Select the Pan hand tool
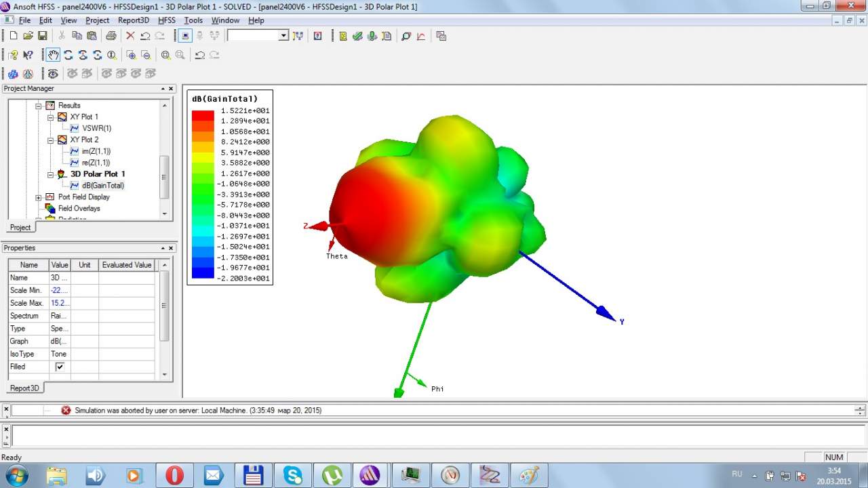Image resolution: width=868 pixels, height=488 pixels. 53,55
